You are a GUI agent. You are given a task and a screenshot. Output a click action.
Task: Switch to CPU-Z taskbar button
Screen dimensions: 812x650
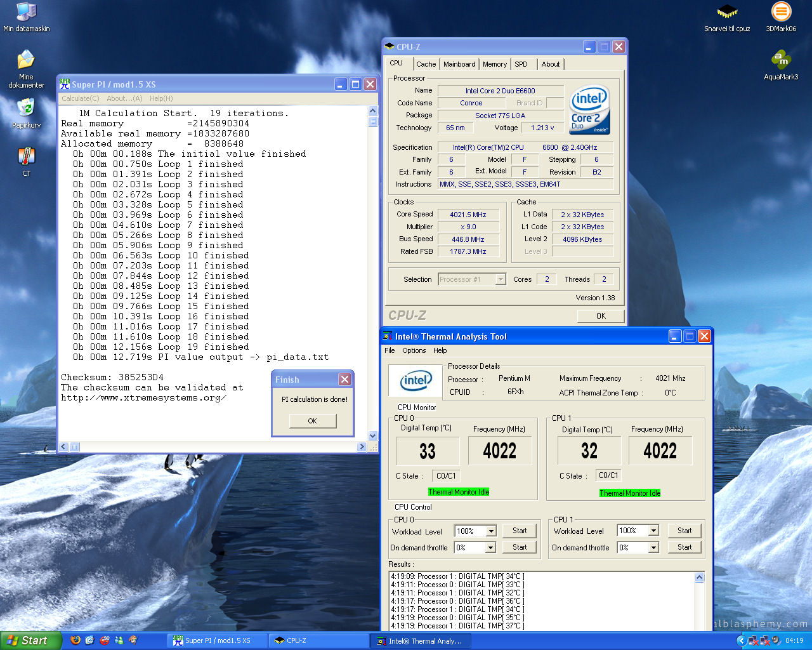click(x=318, y=640)
